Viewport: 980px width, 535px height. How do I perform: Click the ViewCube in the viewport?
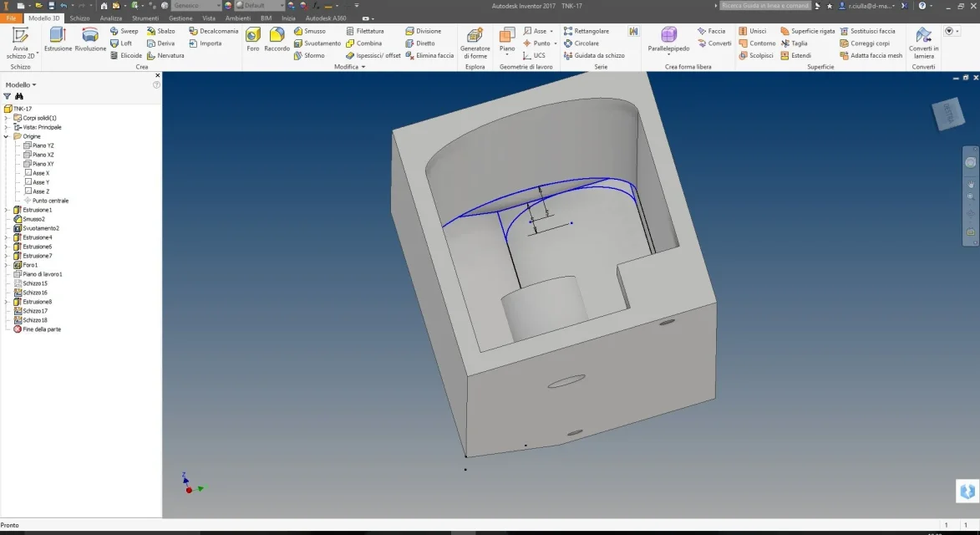948,115
